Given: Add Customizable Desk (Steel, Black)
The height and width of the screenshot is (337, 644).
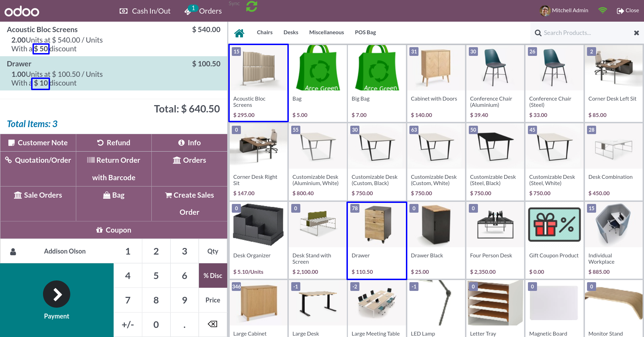Looking at the screenshot, I should click(x=495, y=161).
